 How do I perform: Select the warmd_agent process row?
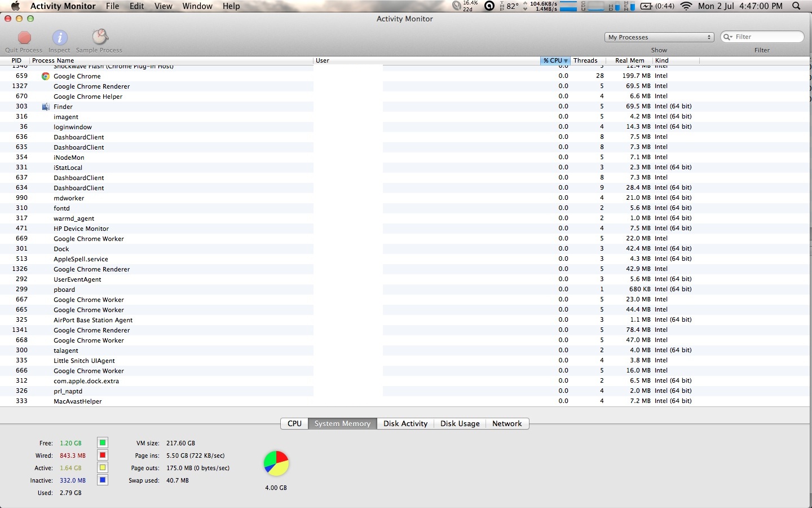406,218
